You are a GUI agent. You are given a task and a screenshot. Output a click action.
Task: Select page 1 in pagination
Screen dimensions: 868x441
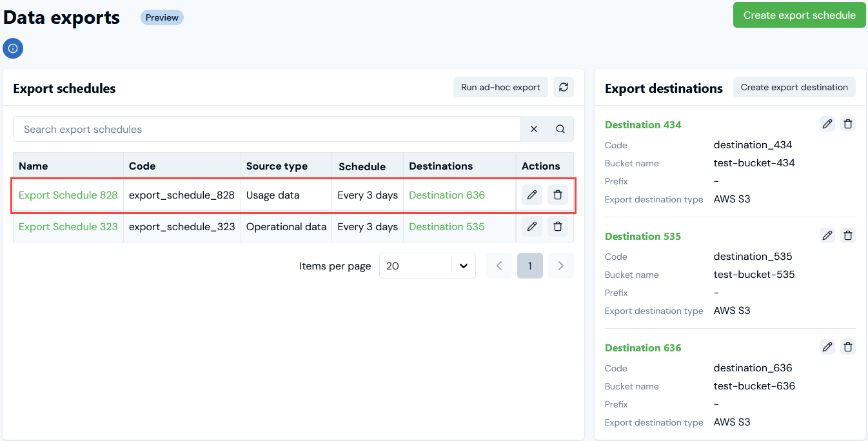529,266
